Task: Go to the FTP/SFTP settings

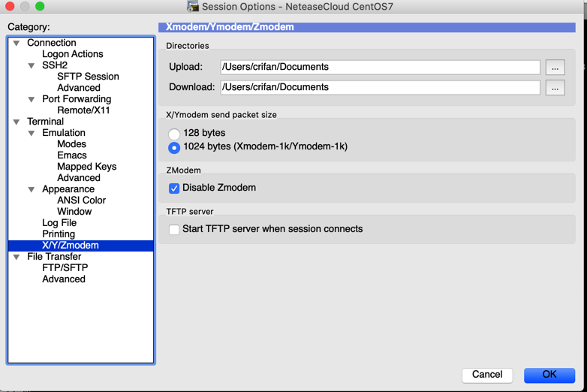Action: click(x=65, y=267)
